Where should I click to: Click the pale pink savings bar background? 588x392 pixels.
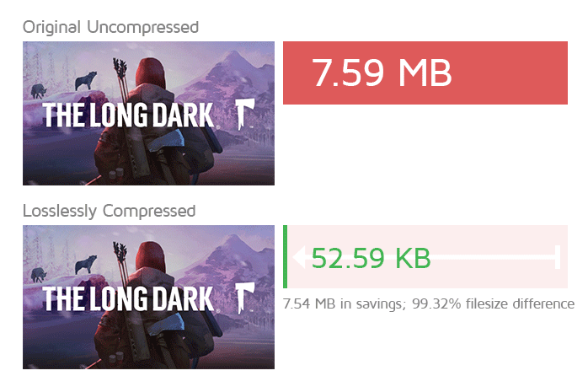[x=427, y=256]
